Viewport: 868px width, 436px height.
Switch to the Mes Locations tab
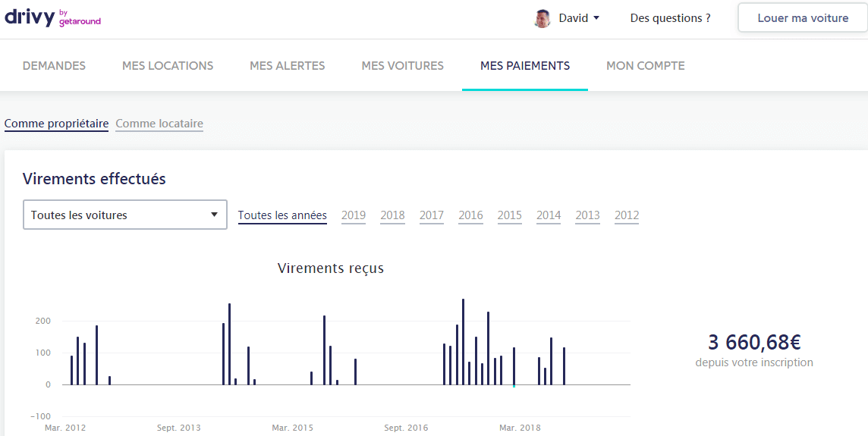(168, 66)
